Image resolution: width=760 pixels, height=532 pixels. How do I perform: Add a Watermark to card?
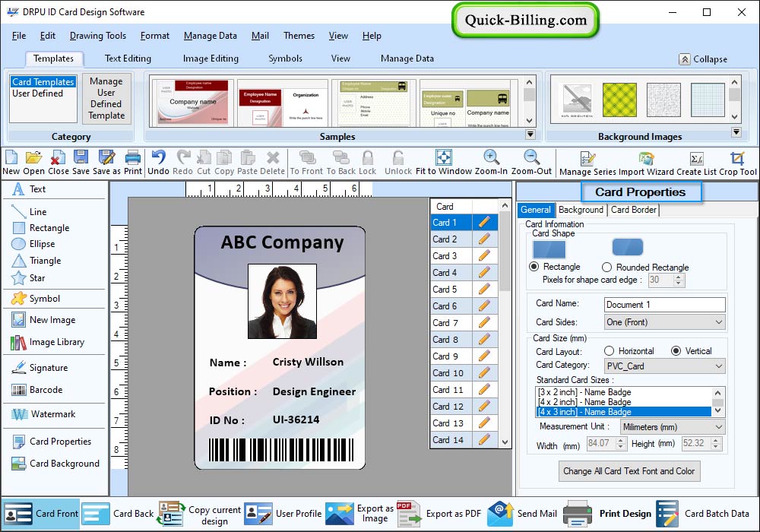coord(43,414)
